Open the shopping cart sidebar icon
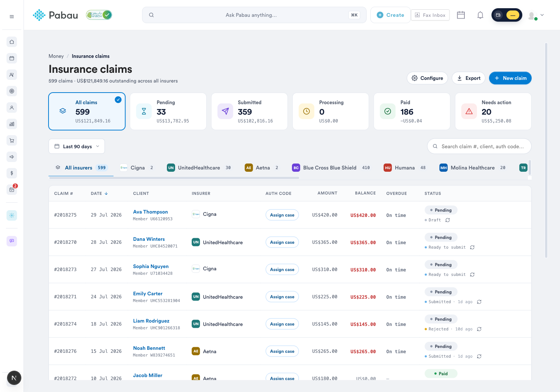The width and height of the screenshot is (560, 392). pyautogui.click(x=12, y=140)
